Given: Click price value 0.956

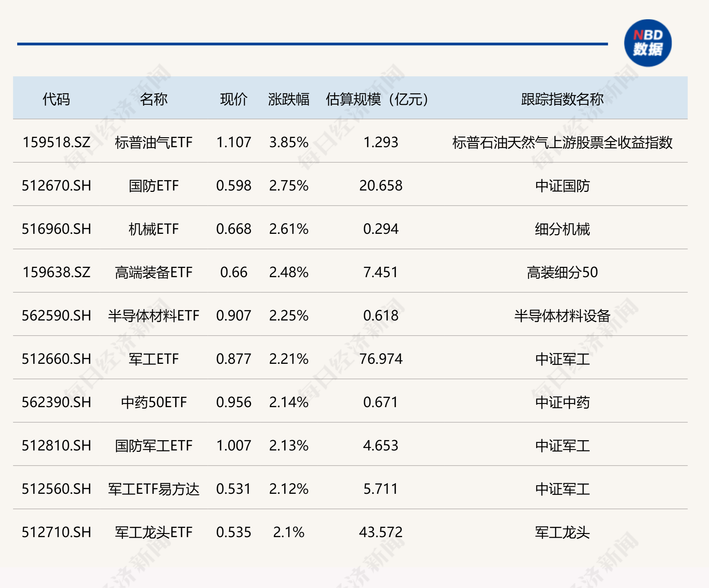Looking at the screenshot, I should click(x=234, y=402).
